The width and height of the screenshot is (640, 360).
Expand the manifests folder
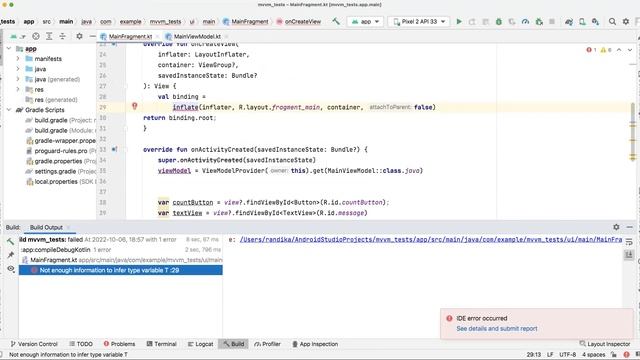[x=18, y=59]
